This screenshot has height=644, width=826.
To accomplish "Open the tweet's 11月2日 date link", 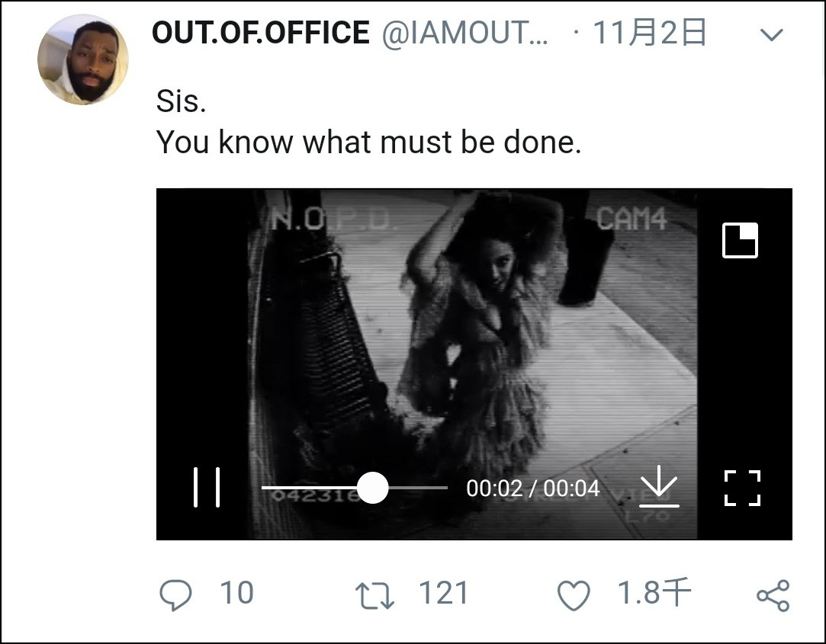I will [x=649, y=33].
